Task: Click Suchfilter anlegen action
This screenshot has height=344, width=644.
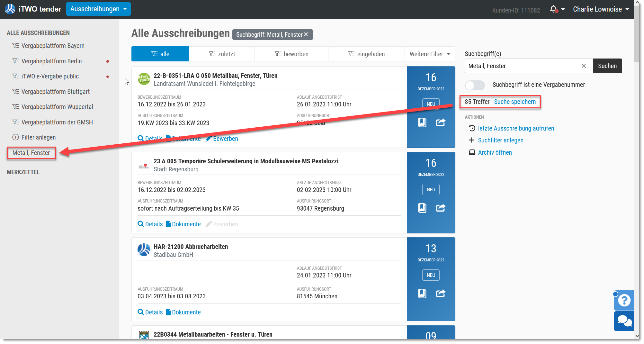Action: click(x=501, y=140)
